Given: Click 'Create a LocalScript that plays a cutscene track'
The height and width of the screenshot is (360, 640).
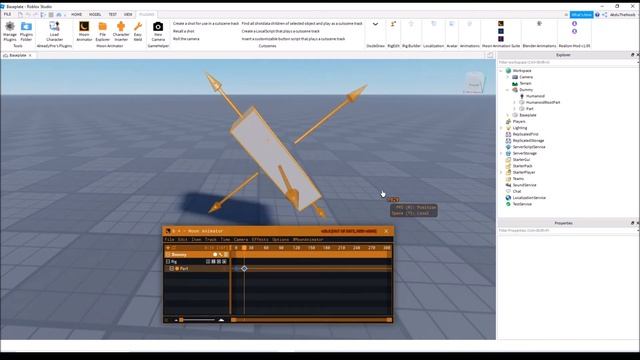Looking at the screenshot, I should click(280, 31).
